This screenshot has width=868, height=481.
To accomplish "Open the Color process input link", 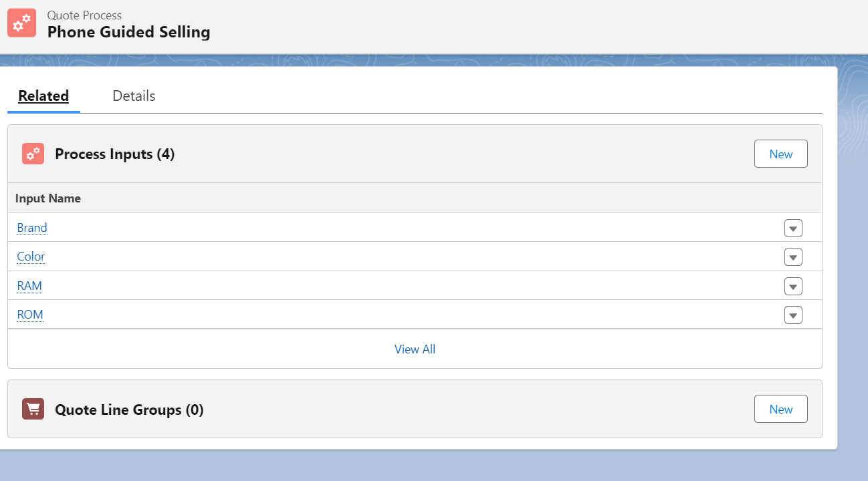I will pyautogui.click(x=31, y=257).
